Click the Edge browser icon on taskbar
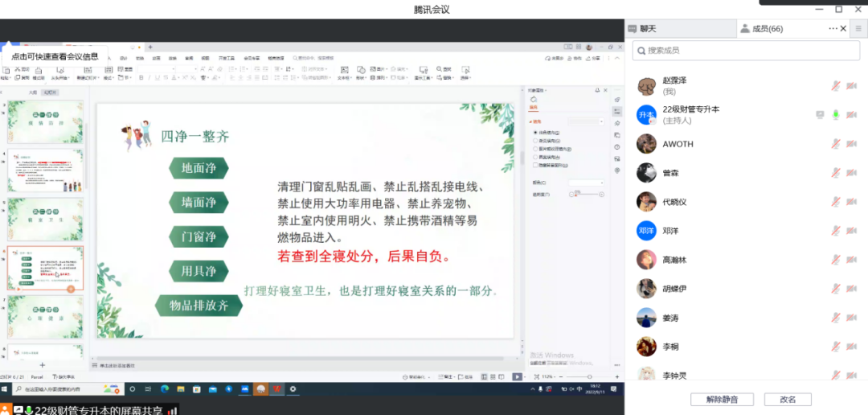 pyautogui.click(x=164, y=389)
